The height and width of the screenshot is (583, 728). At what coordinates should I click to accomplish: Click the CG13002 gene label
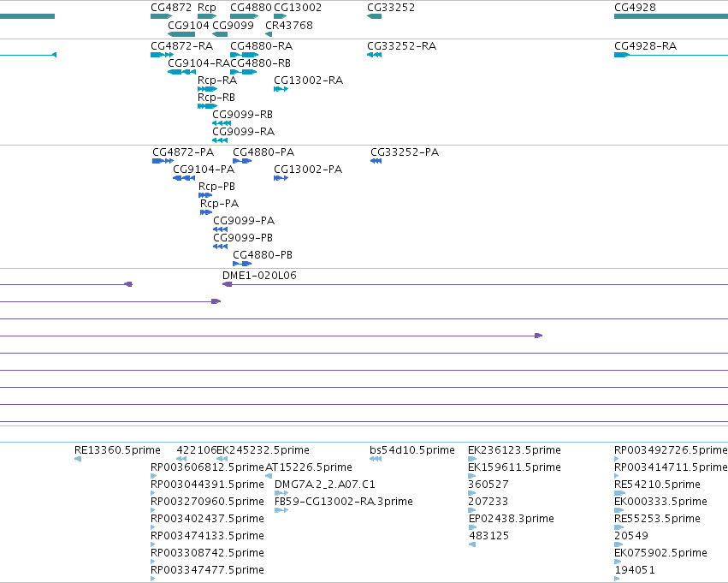click(298, 8)
